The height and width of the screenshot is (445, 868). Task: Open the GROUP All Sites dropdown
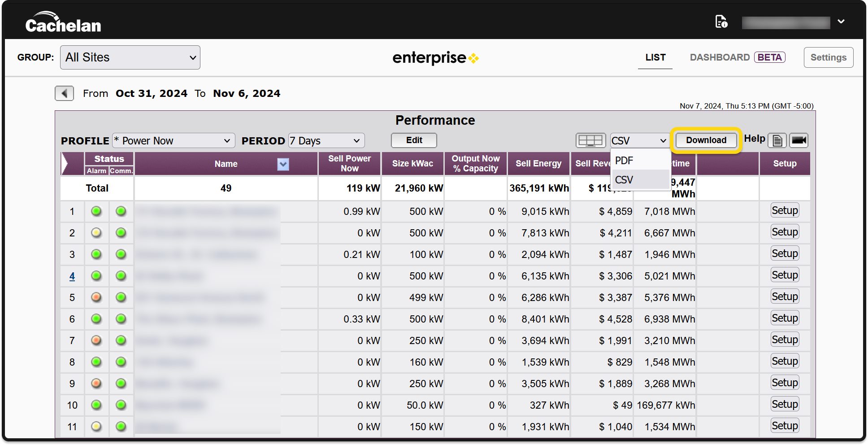tap(130, 57)
